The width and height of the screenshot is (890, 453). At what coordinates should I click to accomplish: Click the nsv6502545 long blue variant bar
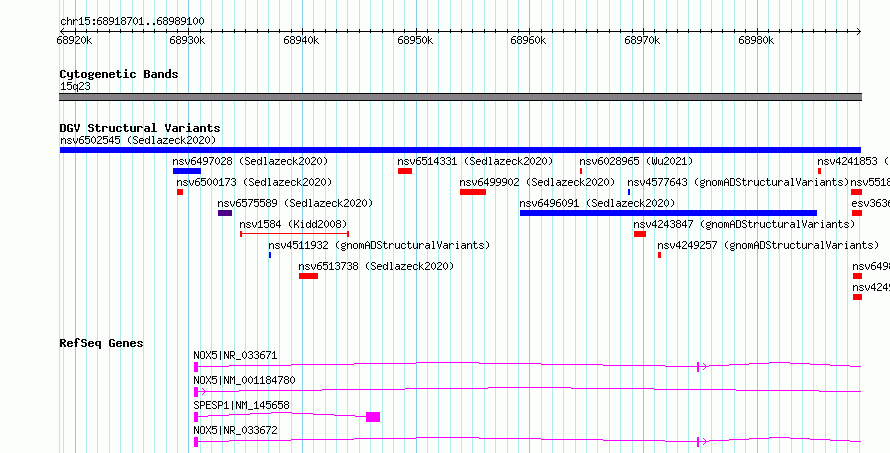[x=460, y=150]
